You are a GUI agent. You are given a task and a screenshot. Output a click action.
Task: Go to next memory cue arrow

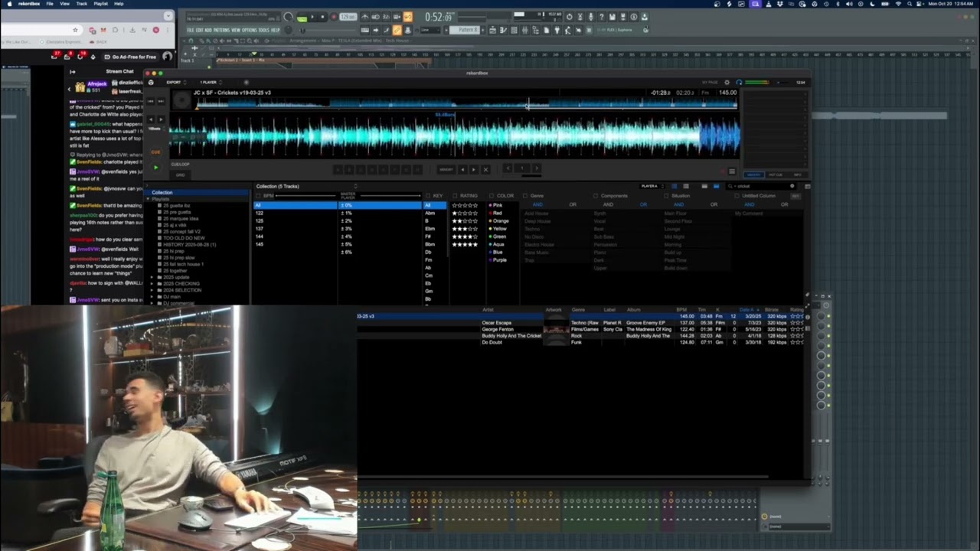(x=473, y=169)
